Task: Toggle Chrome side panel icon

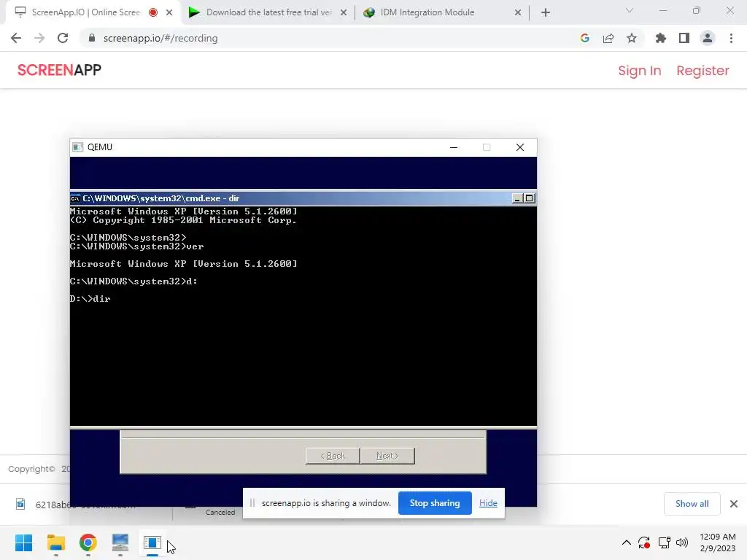Action: click(684, 38)
